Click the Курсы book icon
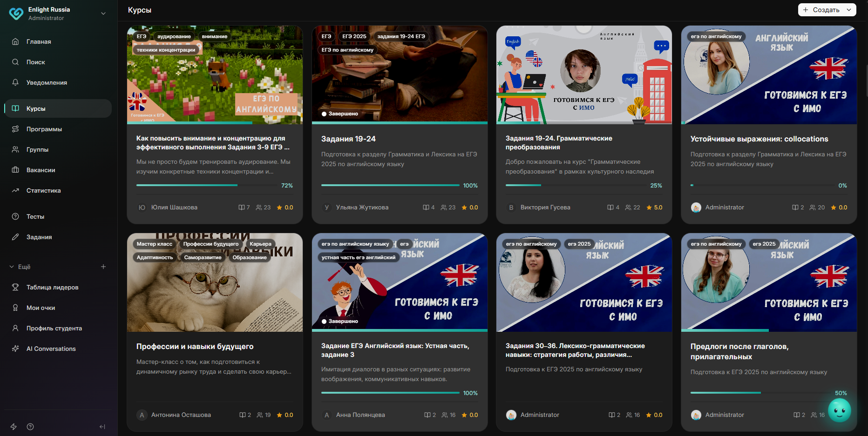Image resolution: width=868 pixels, height=436 pixels. click(x=15, y=108)
